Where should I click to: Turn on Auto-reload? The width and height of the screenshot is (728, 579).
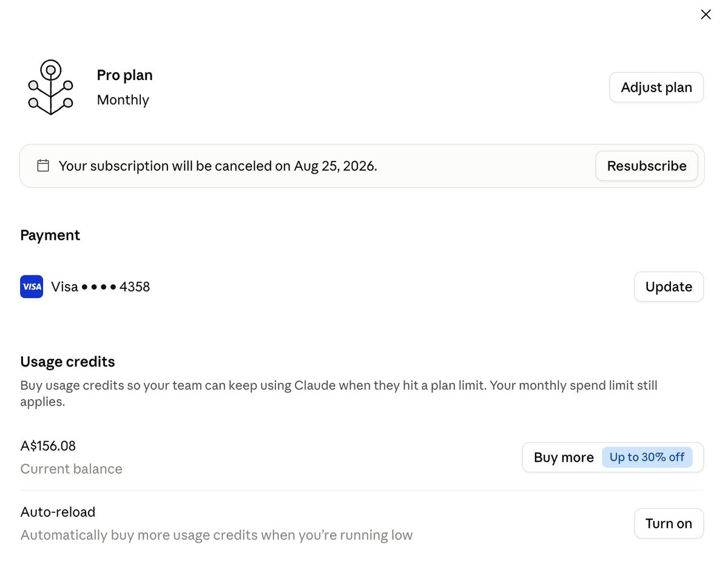tap(669, 523)
